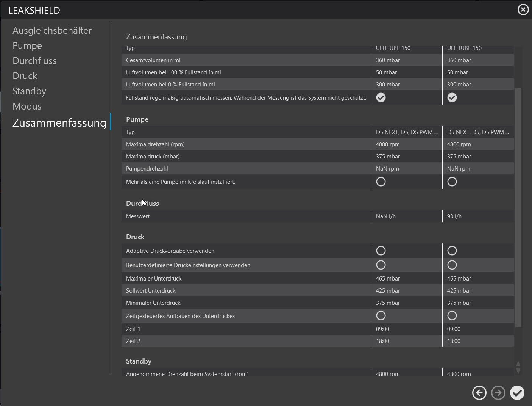The width and height of the screenshot is (532, 406).
Task: Select the Druck sidebar item
Action: click(25, 76)
